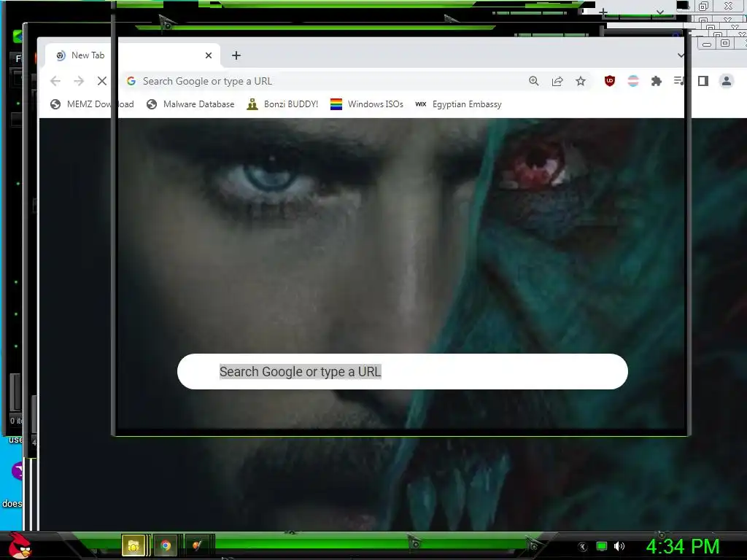
Task: Show hidden tray icons arrow
Action: point(583,547)
